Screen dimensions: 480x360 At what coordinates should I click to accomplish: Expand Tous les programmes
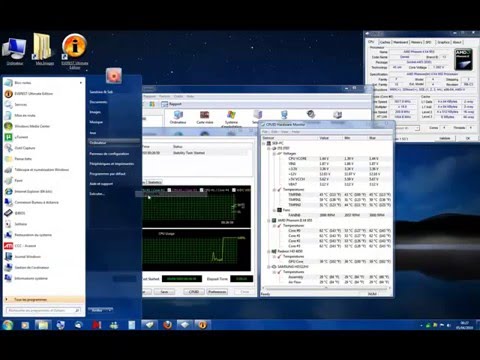click(x=43, y=299)
